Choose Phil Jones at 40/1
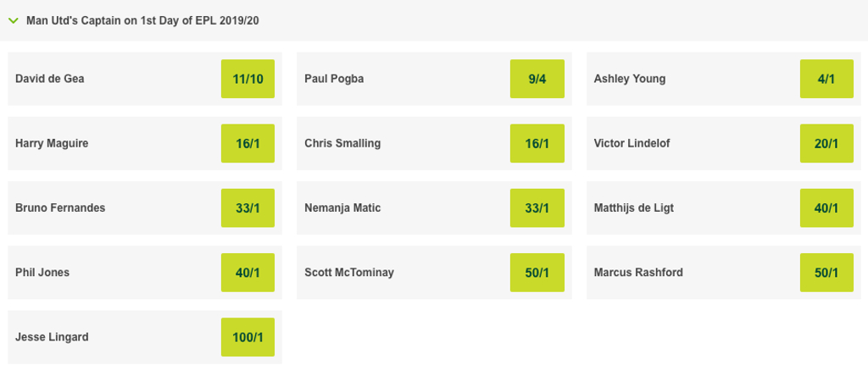 [248, 273]
